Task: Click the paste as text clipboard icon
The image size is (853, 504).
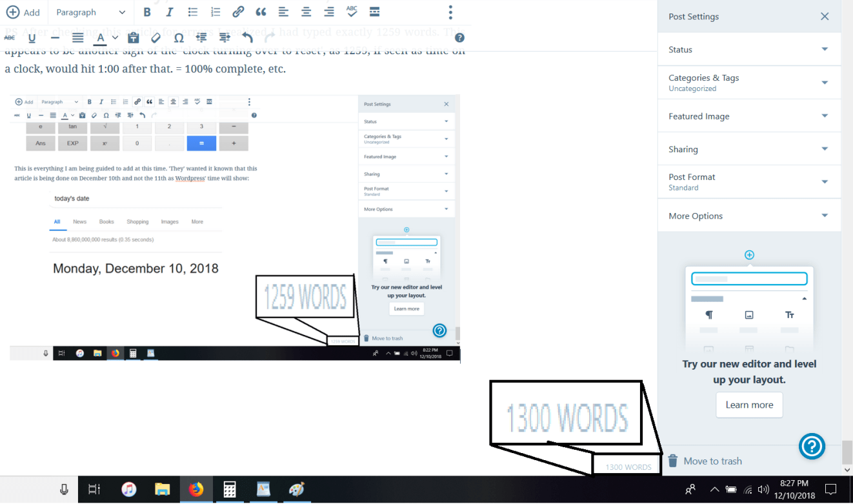Action: click(133, 38)
